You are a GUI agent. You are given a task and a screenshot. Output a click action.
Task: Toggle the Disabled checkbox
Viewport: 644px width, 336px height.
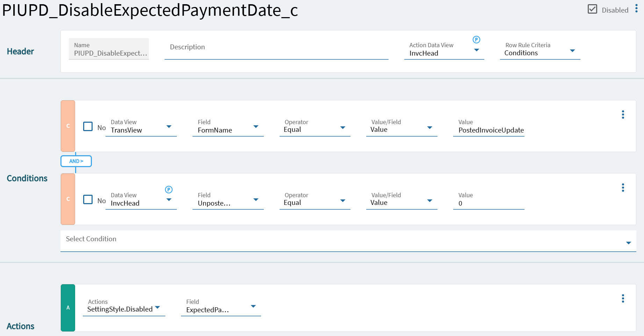pos(592,9)
